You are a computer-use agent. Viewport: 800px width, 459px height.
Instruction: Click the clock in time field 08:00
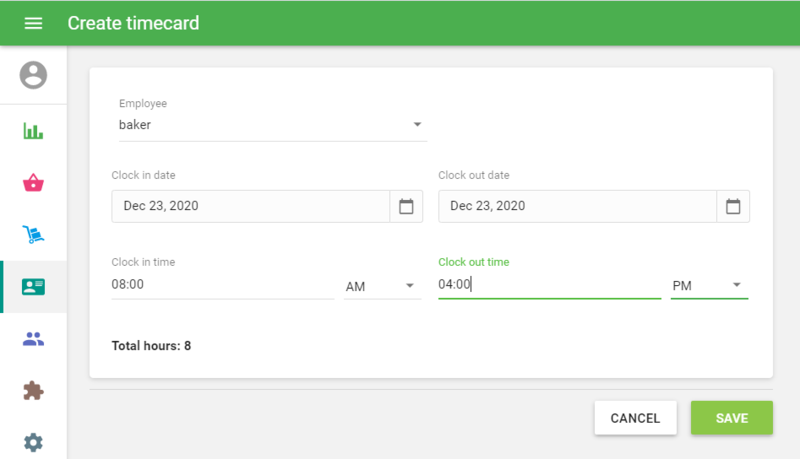coord(222,285)
